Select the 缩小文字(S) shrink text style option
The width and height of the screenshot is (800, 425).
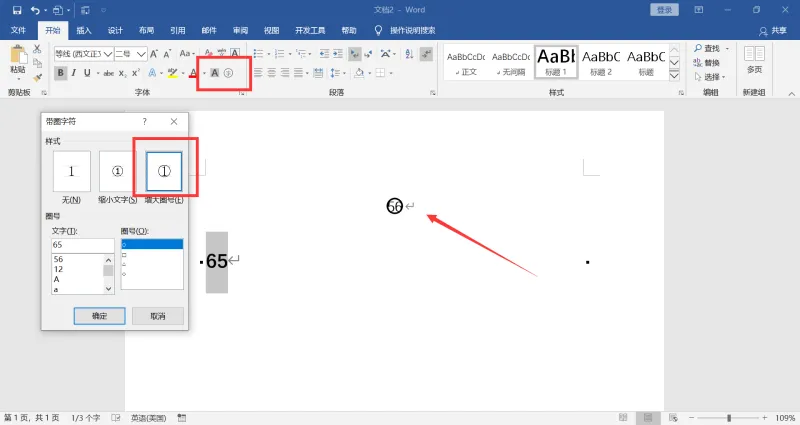pyautogui.click(x=118, y=171)
